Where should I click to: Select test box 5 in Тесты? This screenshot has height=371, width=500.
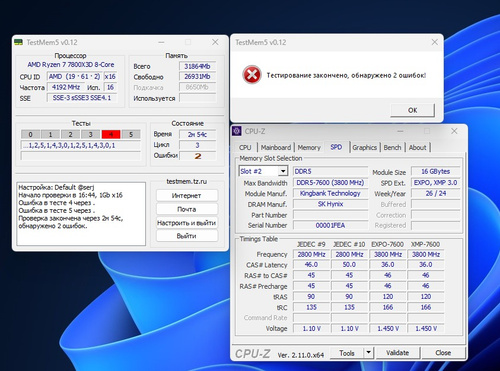click(131, 134)
